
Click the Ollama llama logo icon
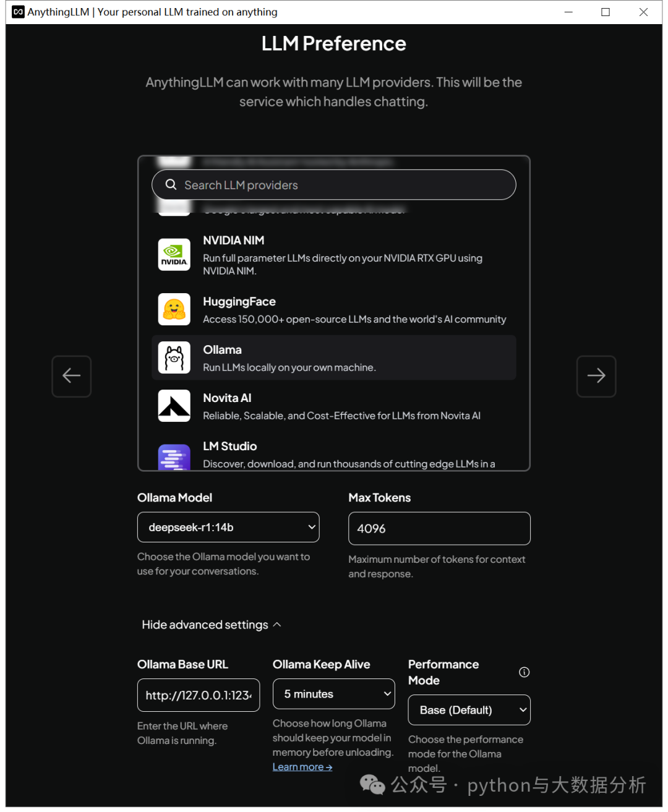174,357
